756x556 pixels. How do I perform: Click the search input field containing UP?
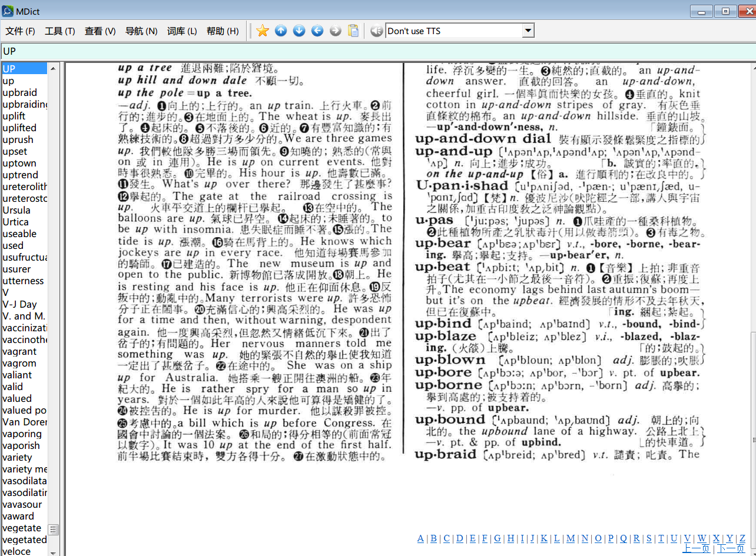378,51
